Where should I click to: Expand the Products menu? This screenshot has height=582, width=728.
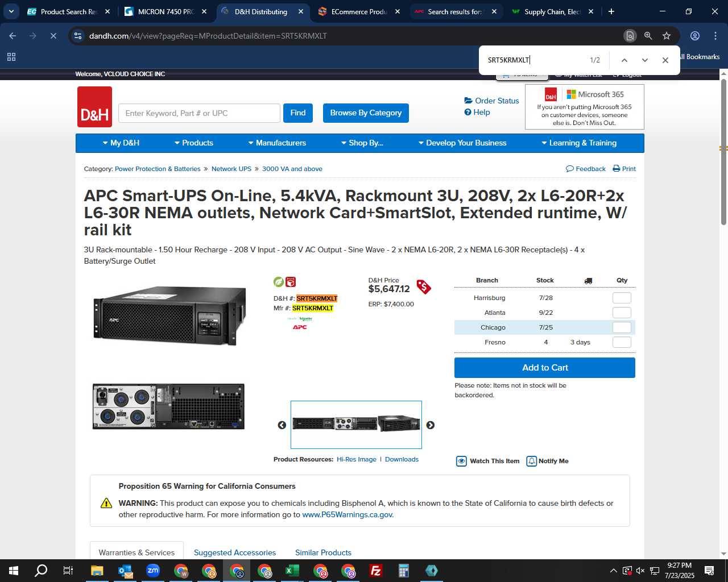194,143
